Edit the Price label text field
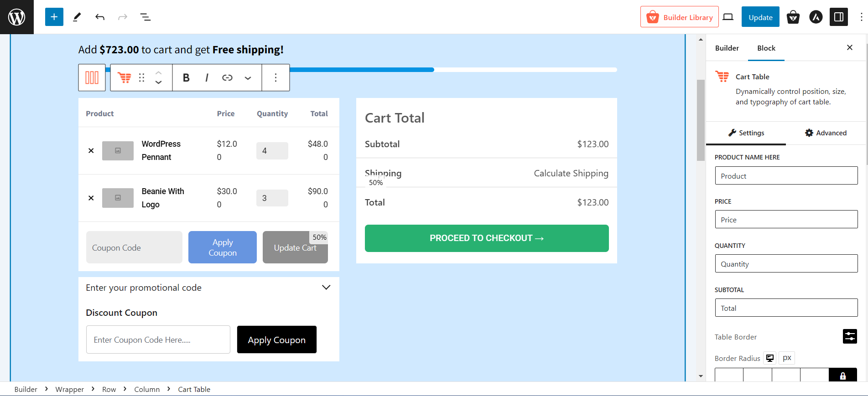 pyautogui.click(x=786, y=219)
